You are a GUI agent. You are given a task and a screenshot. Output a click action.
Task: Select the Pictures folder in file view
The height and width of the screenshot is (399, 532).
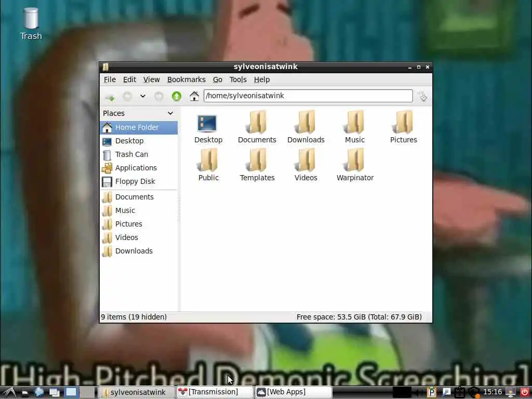point(403,128)
